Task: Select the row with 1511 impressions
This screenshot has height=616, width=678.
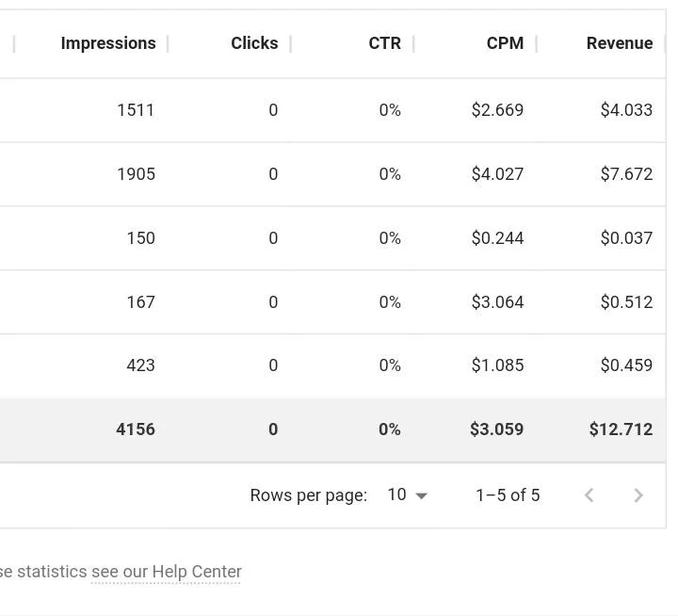Action: pos(333,110)
